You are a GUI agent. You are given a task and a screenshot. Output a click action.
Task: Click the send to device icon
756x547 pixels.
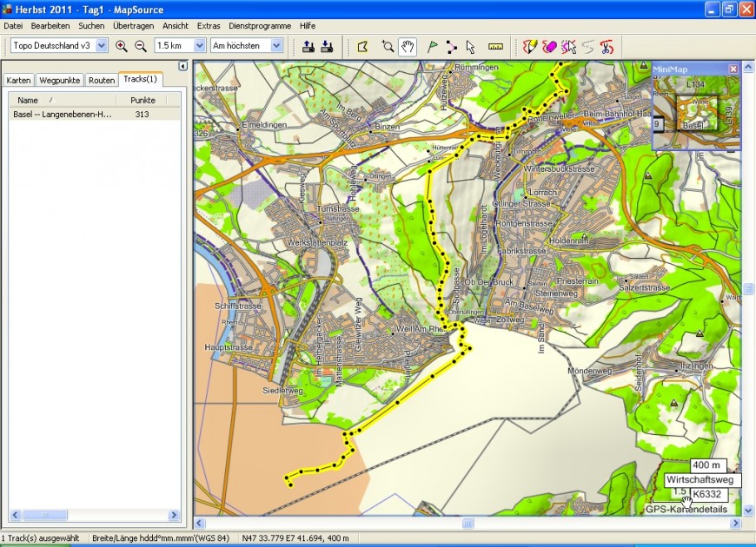point(308,46)
